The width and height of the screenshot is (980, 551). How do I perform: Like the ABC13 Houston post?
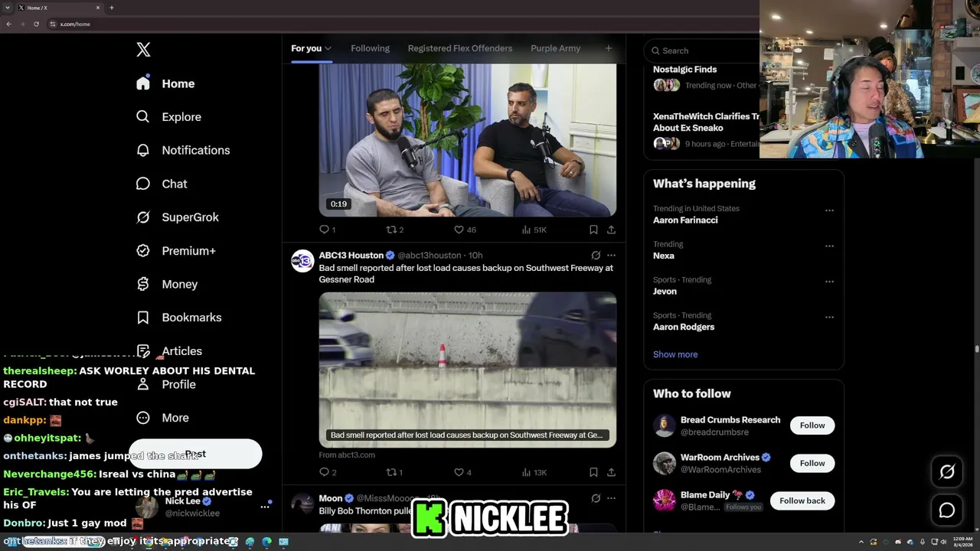[462, 472]
